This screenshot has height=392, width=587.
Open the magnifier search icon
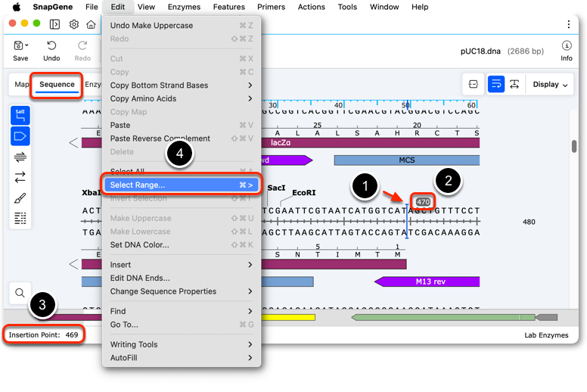click(x=20, y=292)
